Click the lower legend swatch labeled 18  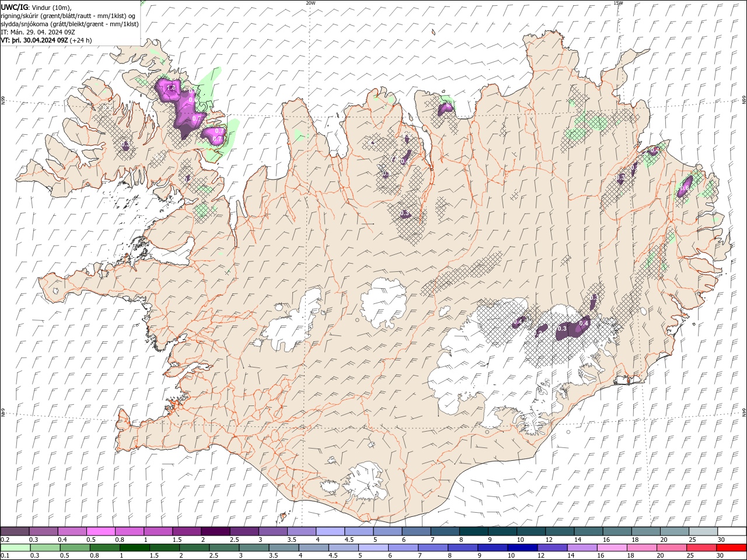(641, 548)
